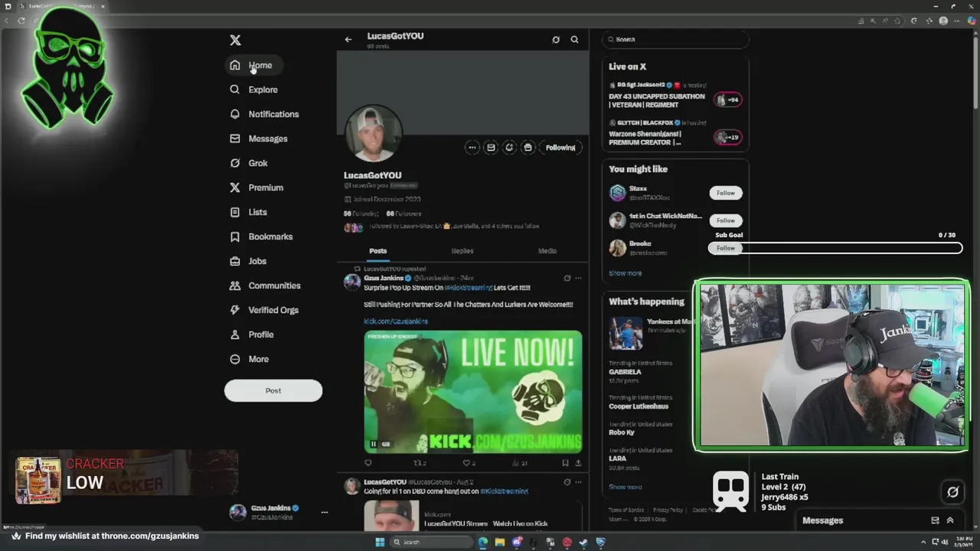Open more dots on LucasGotYOU Aug 2 post
980x551 pixels.
tap(578, 482)
